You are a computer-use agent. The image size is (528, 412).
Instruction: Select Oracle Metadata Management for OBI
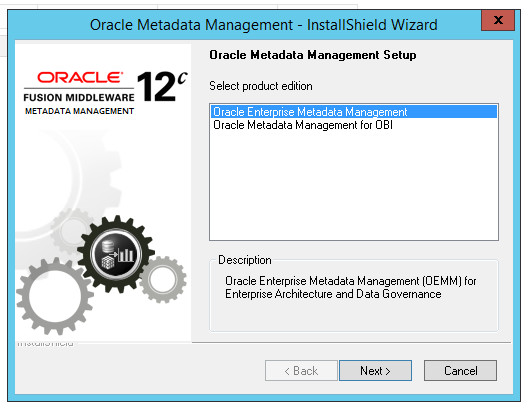point(303,125)
